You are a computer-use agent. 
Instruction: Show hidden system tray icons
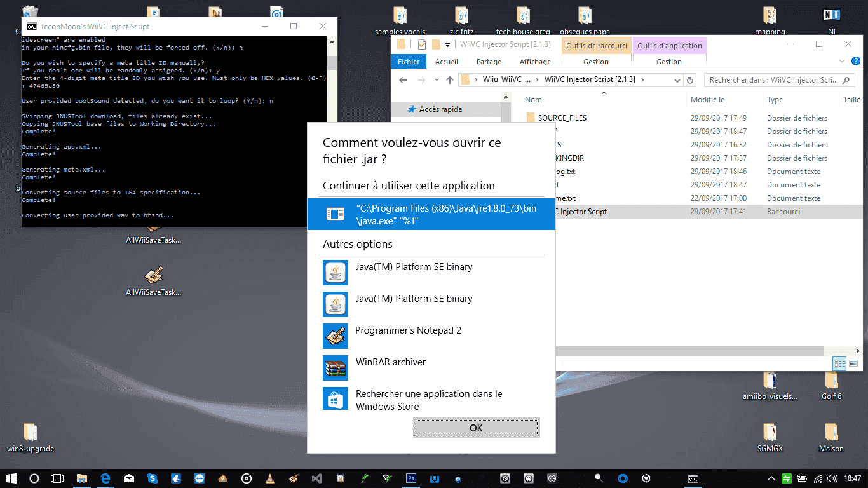(771, 478)
